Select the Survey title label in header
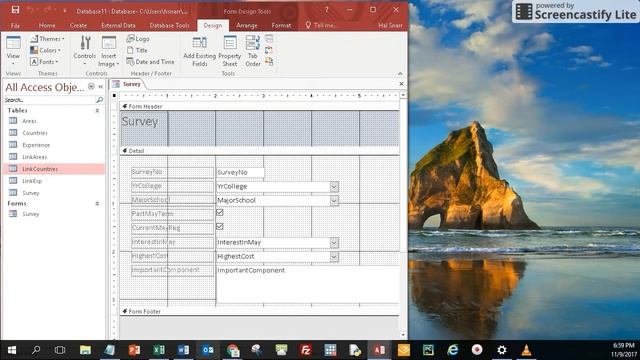This screenshot has height=360, width=640. pos(140,122)
